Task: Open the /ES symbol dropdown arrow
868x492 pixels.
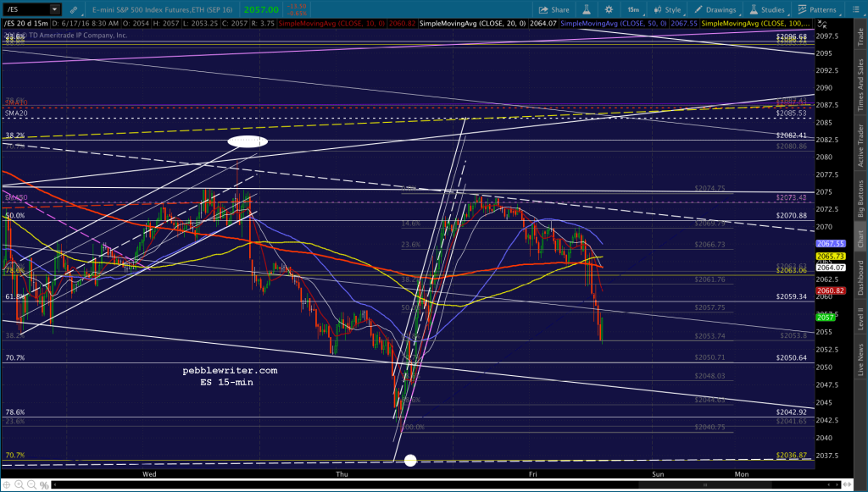Action: (x=55, y=9)
